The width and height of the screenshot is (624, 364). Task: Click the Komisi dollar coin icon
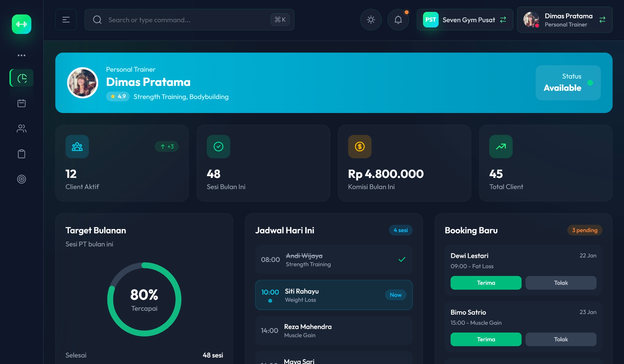(360, 147)
